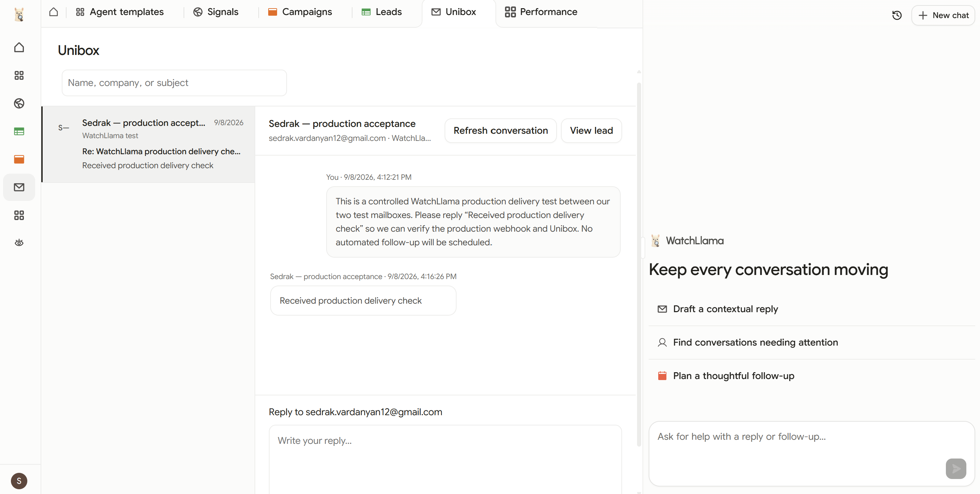The height and width of the screenshot is (494, 980).
Task: Open the green Leads table icon in sidebar
Action: [19, 131]
